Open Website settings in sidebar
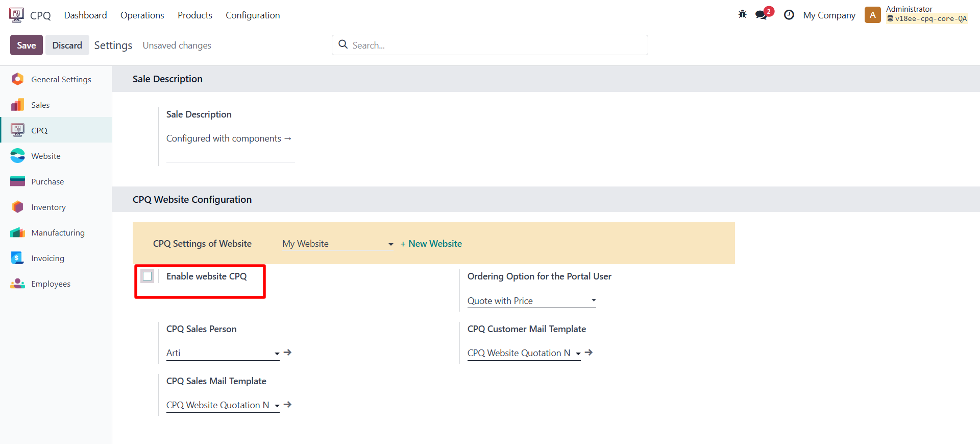Image resolution: width=980 pixels, height=444 pixels. click(x=45, y=156)
